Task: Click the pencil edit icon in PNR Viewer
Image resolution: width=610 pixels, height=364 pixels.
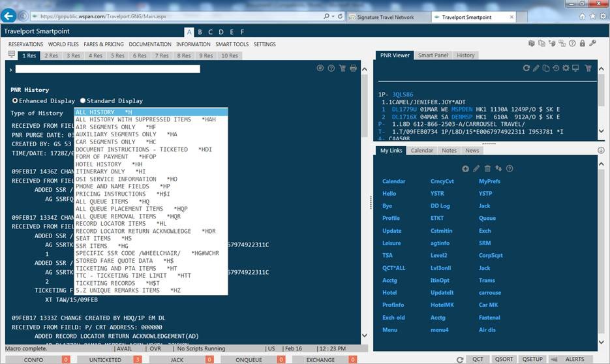Action: 536,68
